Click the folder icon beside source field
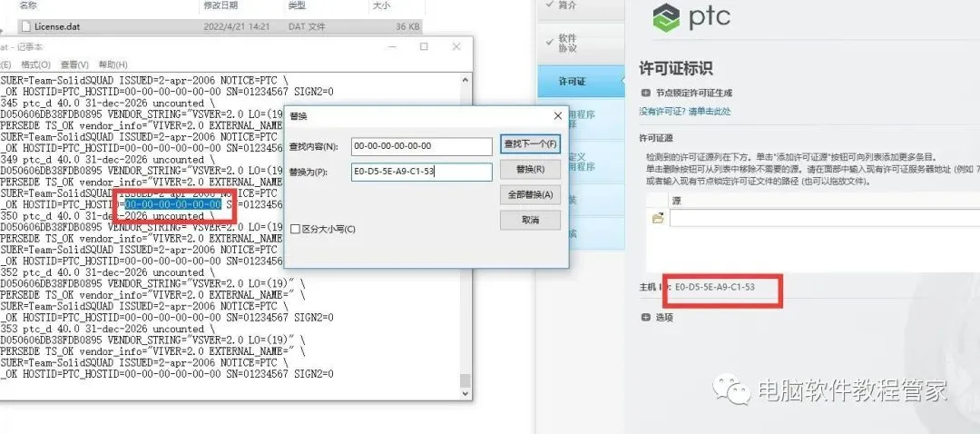The height and width of the screenshot is (434, 980). click(657, 218)
